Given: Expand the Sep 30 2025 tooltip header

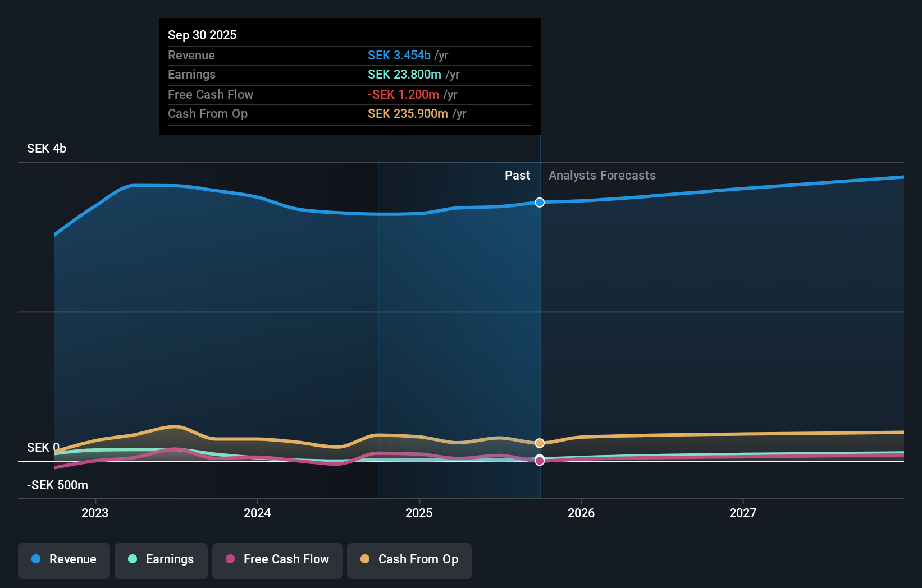Looking at the screenshot, I should tap(202, 35).
